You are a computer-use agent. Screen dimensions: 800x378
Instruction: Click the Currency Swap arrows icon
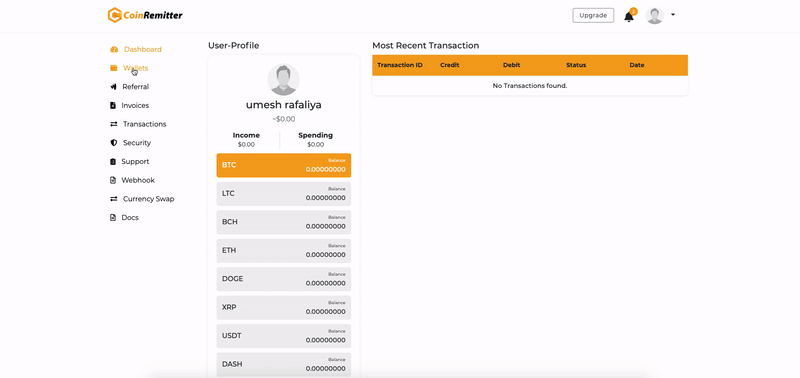tap(114, 199)
